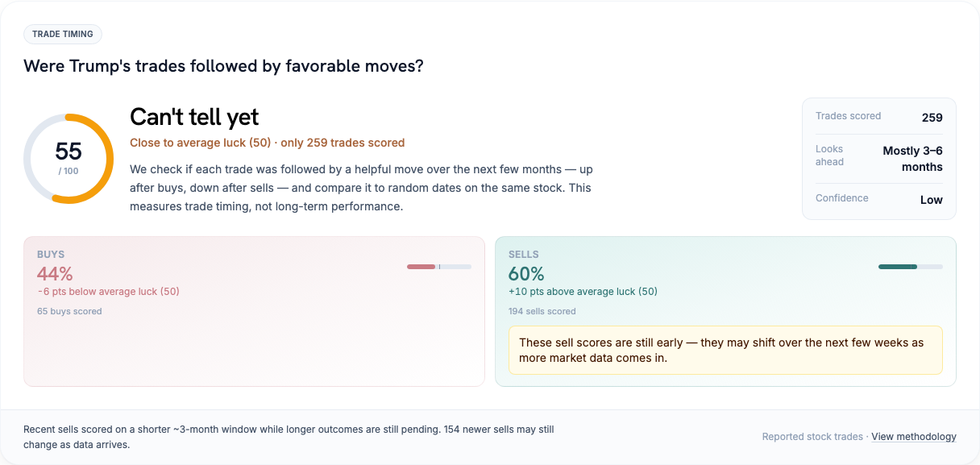This screenshot has height=465, width=980.
Task: Click the Looks ahead Mostly 3–6 months row
Action: pyautogui.click(x=879, y=159)
